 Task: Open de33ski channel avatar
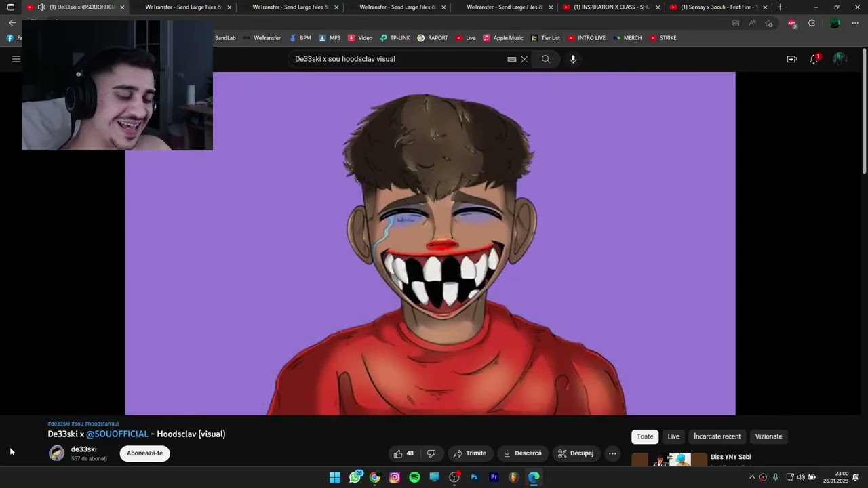click(57, 453)
